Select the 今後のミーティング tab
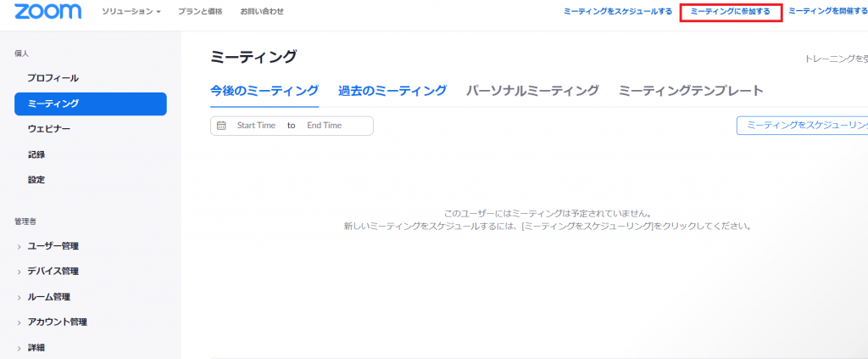 click(264, 91)
